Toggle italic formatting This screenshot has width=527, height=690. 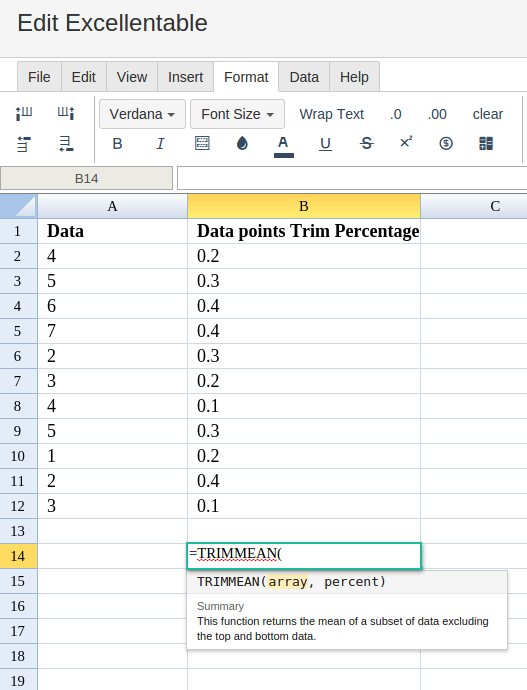(160, 143)
